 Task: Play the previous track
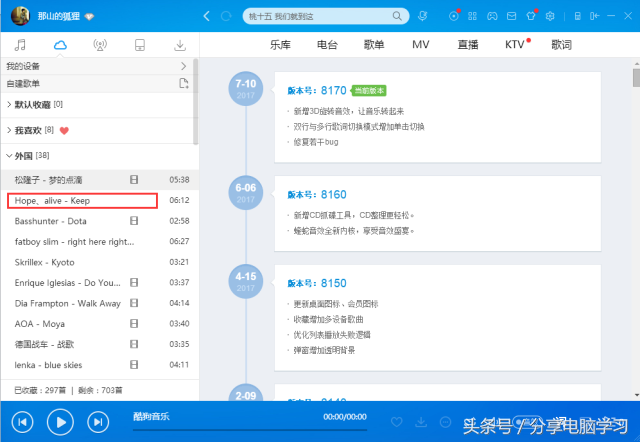22,422
